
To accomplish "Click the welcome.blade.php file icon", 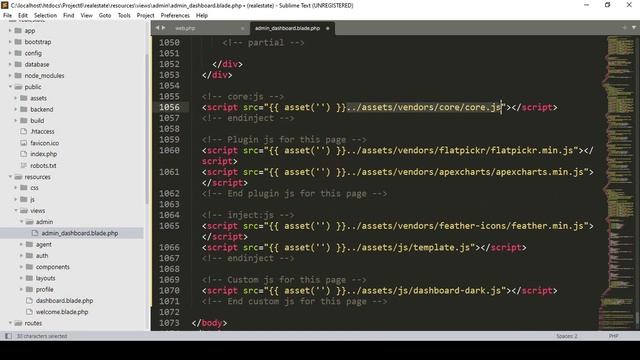I will tap(29, 311).
